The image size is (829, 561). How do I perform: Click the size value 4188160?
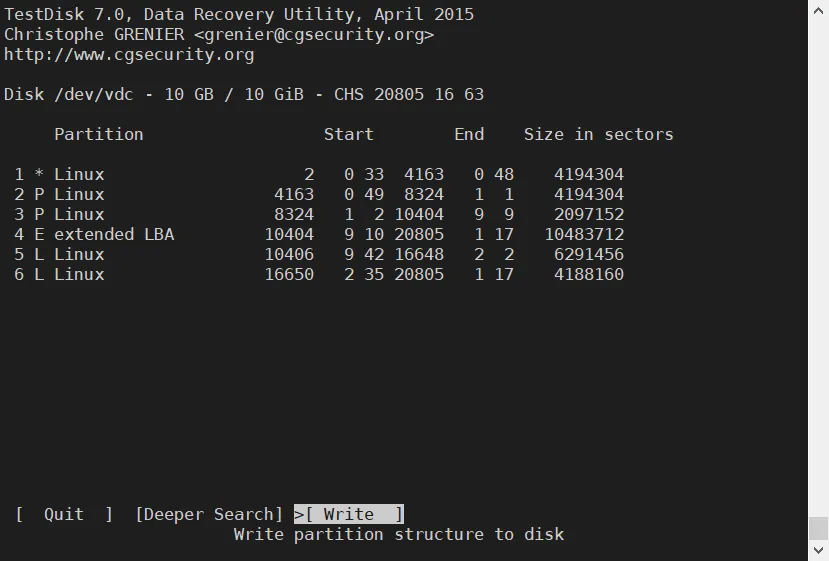coord(589,274)
